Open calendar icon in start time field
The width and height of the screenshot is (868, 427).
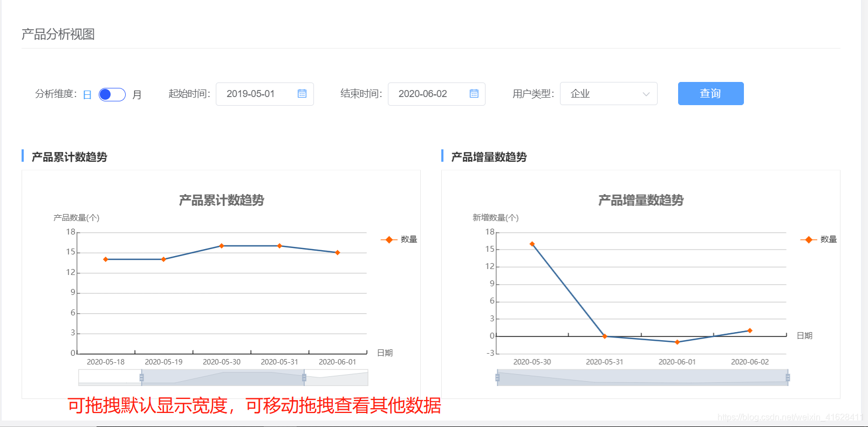pyautogui.click(x=302, y=94)
